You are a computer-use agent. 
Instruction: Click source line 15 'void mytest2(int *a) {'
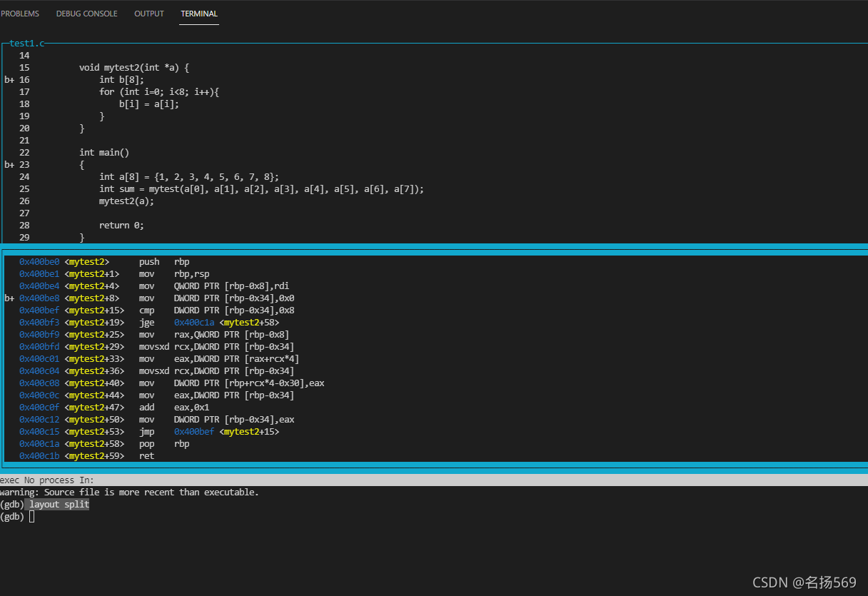133,68
